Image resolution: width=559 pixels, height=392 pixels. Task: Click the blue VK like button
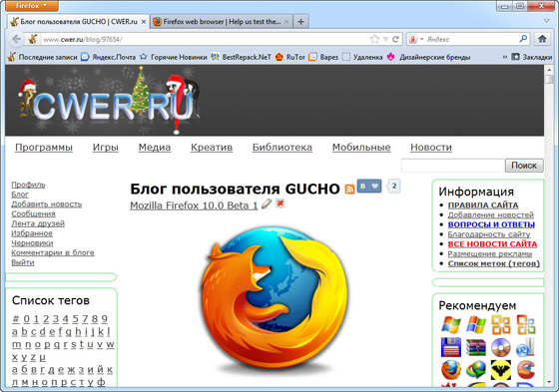pyautogui.click(x=369, y=186)
